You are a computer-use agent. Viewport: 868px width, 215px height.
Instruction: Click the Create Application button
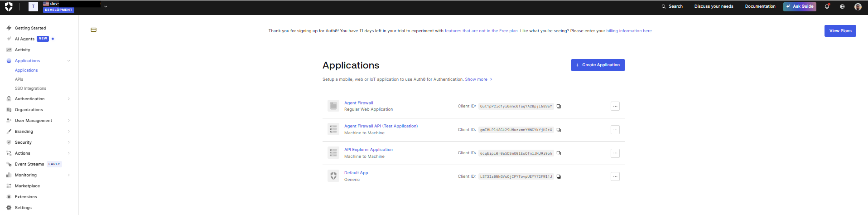click(598, 65)
